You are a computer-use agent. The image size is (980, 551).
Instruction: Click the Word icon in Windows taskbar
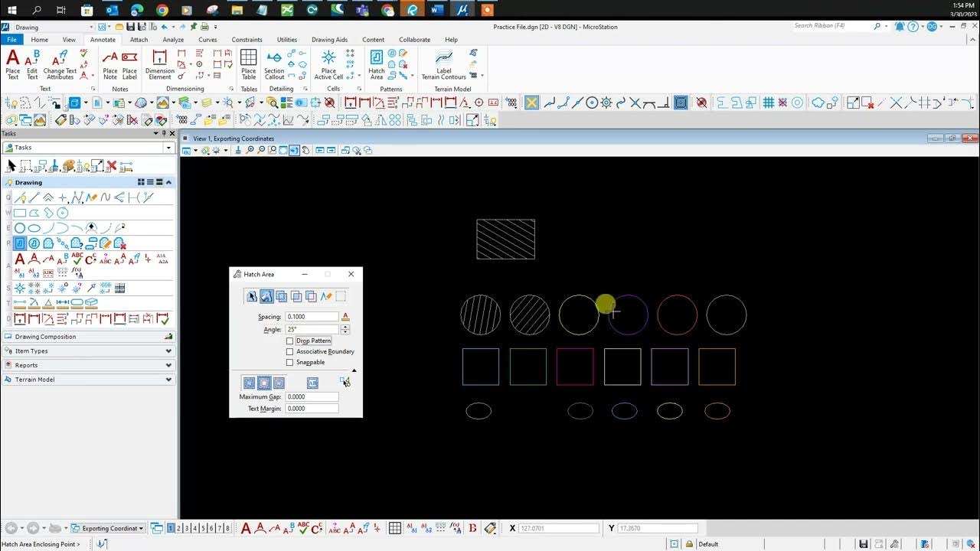(x=437, y=10)
